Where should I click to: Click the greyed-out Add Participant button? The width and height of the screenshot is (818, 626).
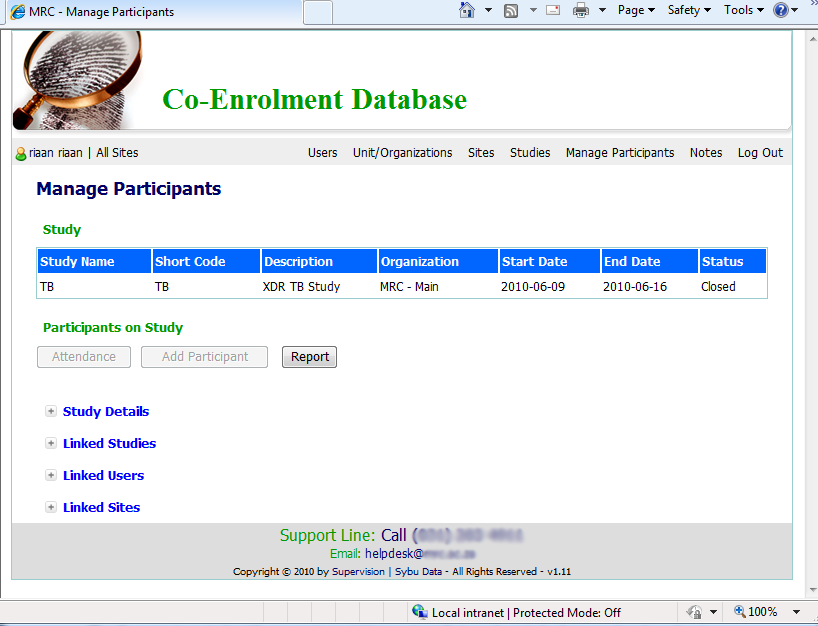[x=204, y=357]
